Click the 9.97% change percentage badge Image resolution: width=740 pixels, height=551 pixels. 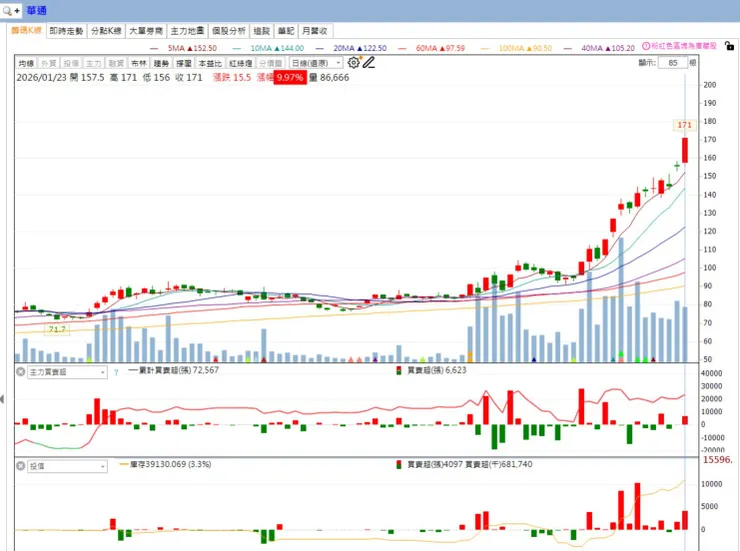pyautogui.click(x=290, y=77)
